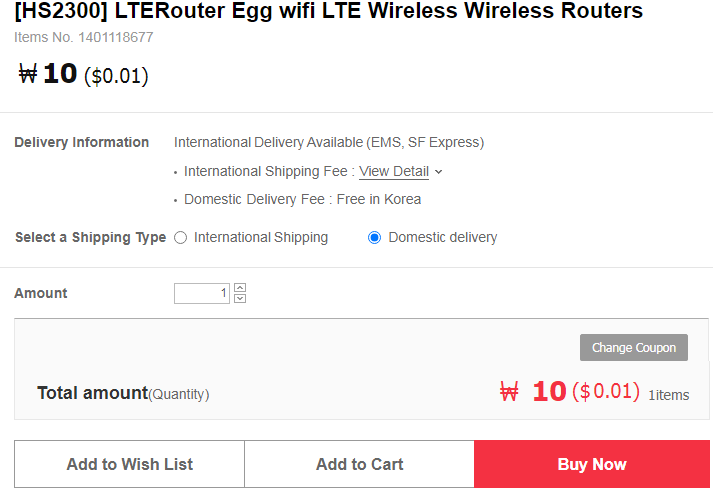Click the 1items count text
This screenshot has width=713, height=503.
pyautogui.click(x=669, y=395)
